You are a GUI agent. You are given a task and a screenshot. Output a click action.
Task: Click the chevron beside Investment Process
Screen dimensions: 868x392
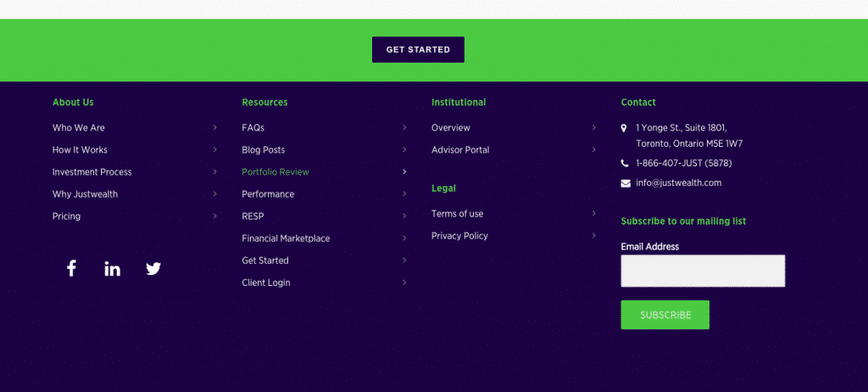[x=214, y=172]
